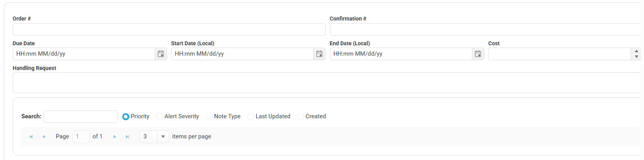Click the Search text box
644x160 pixels.
click(81, 117)
